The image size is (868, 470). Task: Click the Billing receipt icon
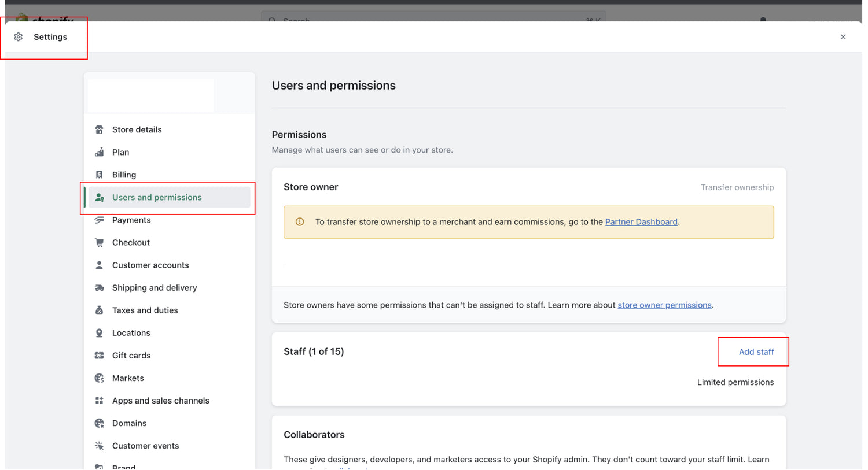point(99,175)
